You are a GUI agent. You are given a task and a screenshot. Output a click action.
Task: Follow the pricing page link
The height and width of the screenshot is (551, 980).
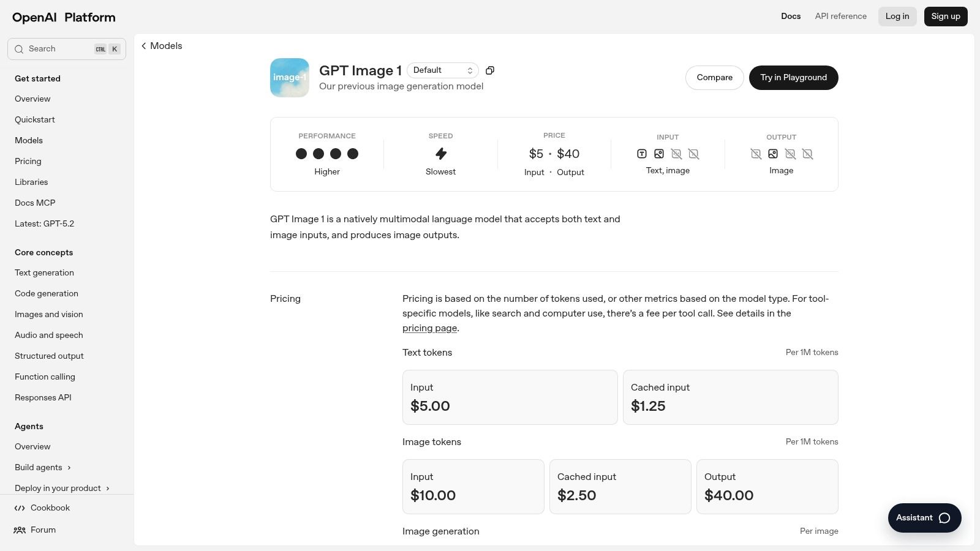(429, 328)
